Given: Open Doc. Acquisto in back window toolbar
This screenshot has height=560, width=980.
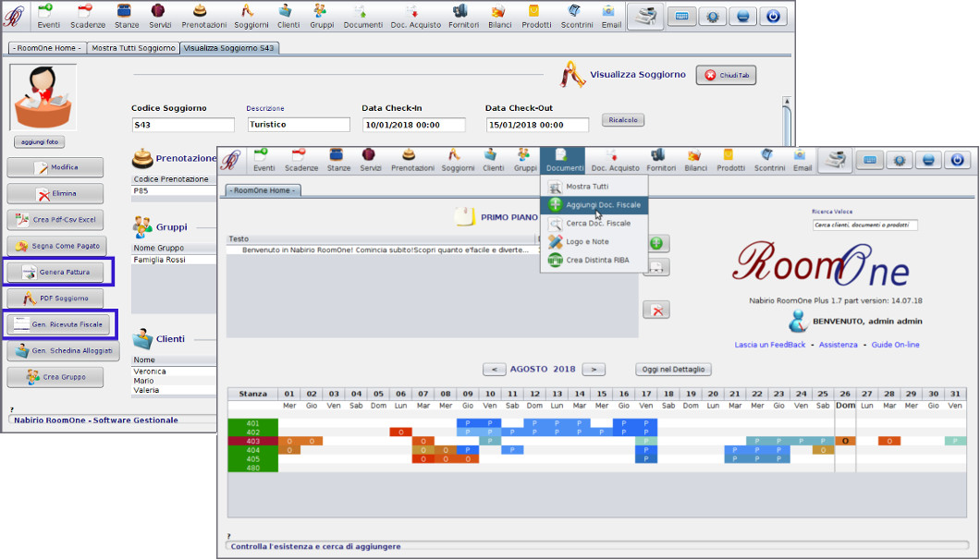Looking at the screenshot, I should click(416, 17).
